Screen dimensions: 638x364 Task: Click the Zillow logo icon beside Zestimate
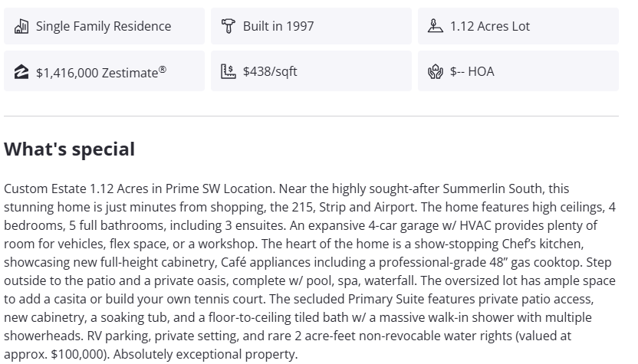(21, 72)
